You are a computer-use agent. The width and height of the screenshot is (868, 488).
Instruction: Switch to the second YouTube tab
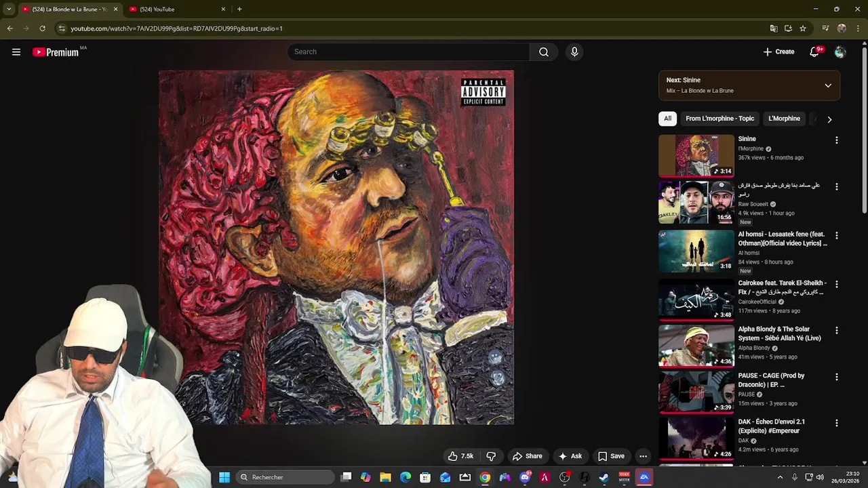176,9
